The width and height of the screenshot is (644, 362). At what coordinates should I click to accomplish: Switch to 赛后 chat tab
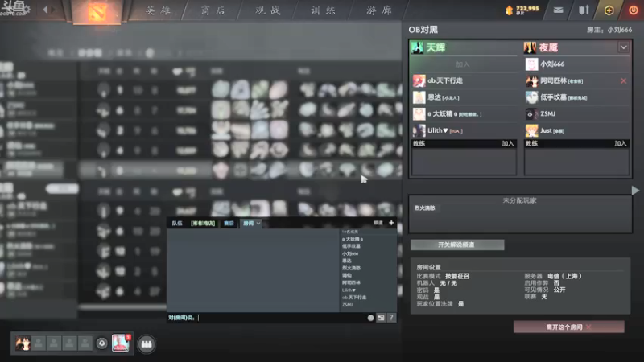[x=229, y=224]
